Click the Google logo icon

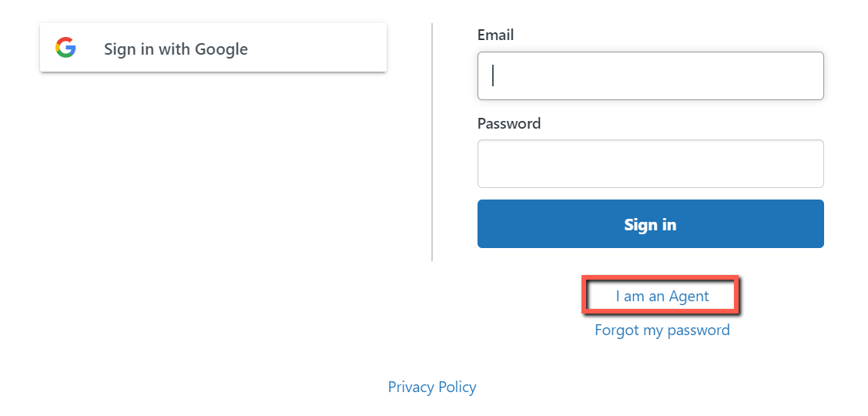65,48
